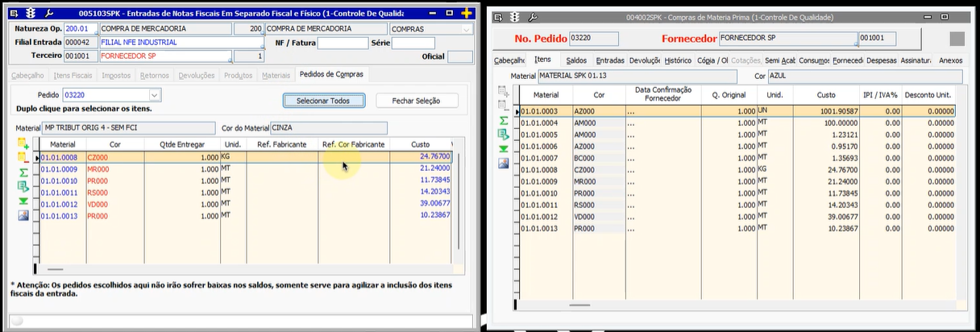
Task: Click the NF / Fatura input field
Action: (x=342, y=43)
